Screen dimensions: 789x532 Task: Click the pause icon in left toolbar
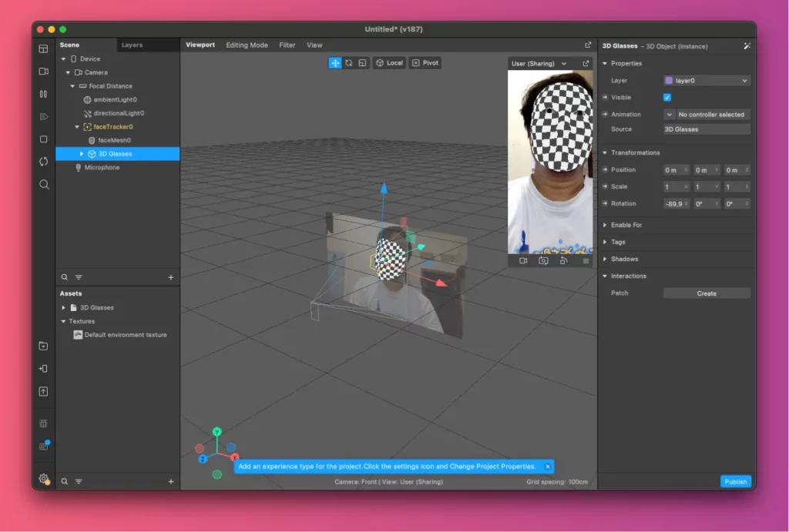44,94
